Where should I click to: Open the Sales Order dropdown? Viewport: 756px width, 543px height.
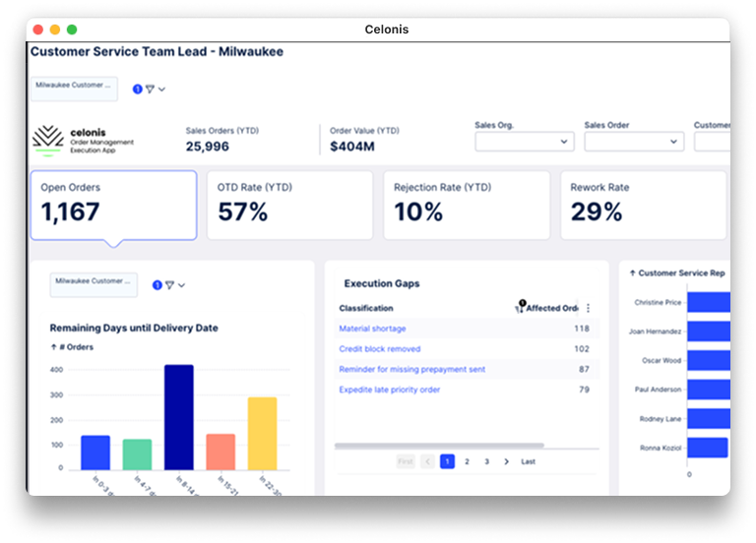pyautogui.click(x=634, y=142)
